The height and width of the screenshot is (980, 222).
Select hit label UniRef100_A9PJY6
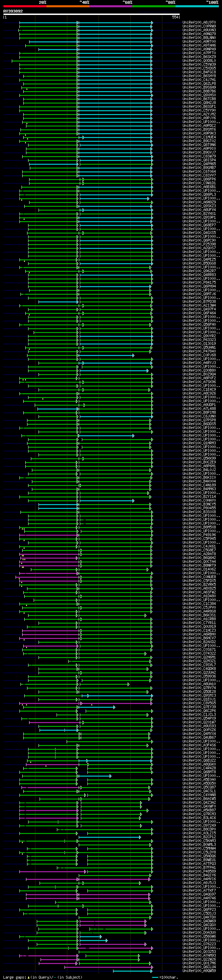click(199, 118)
